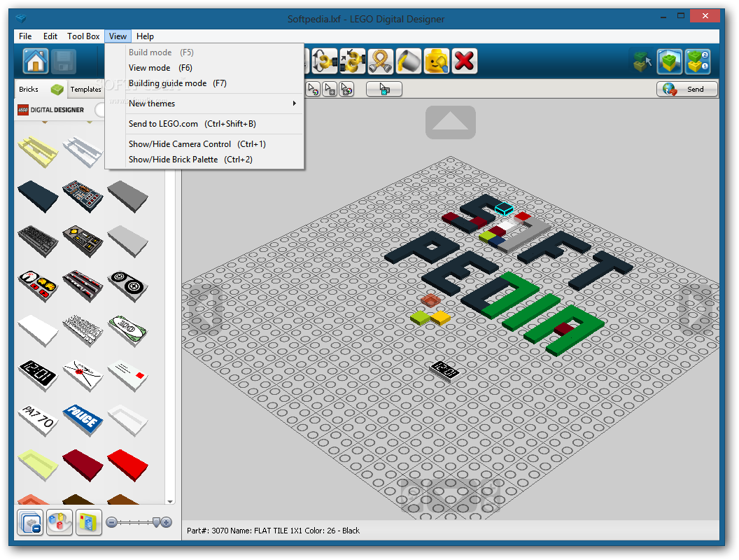Pick the plain white flat tile
This screenshot has width=739, height=560.
click(38, 331)
